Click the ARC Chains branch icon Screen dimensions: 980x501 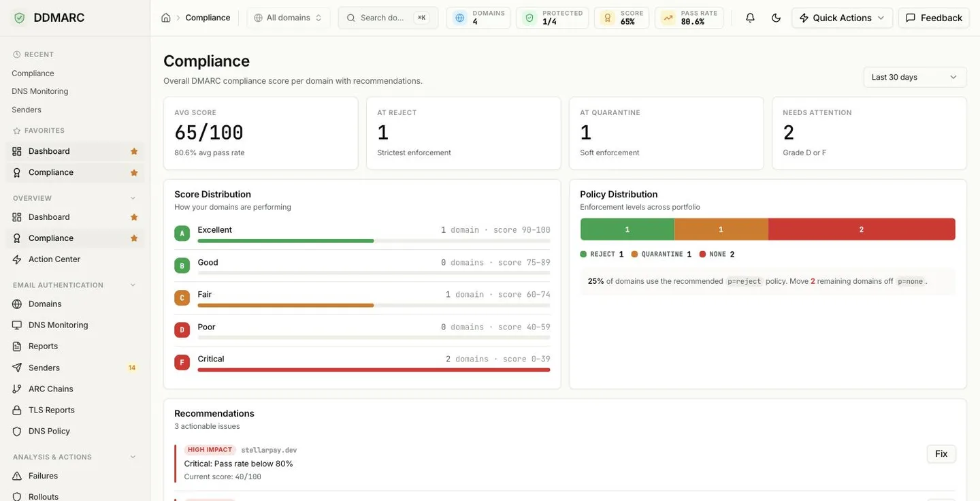click(x=17, y=389)
